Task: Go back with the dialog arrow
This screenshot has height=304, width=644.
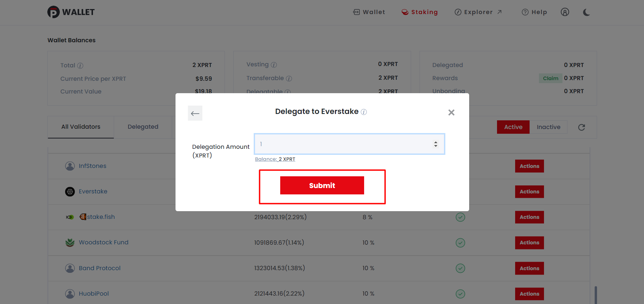Action: click(195, 113)
